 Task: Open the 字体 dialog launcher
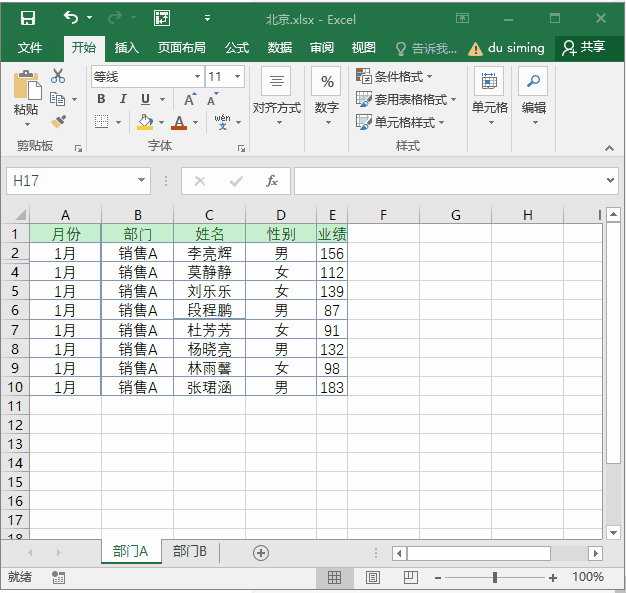(241, 149)
